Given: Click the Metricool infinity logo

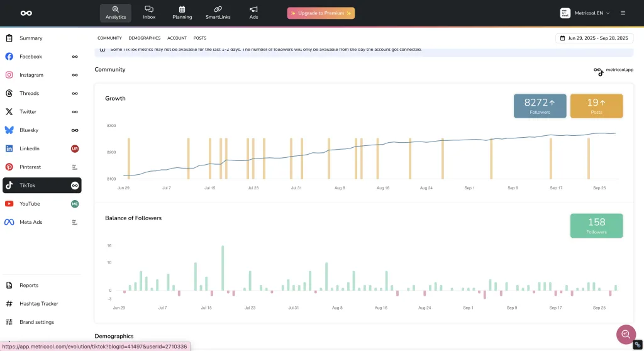Looking at the screenshot, I should point(26,13).
